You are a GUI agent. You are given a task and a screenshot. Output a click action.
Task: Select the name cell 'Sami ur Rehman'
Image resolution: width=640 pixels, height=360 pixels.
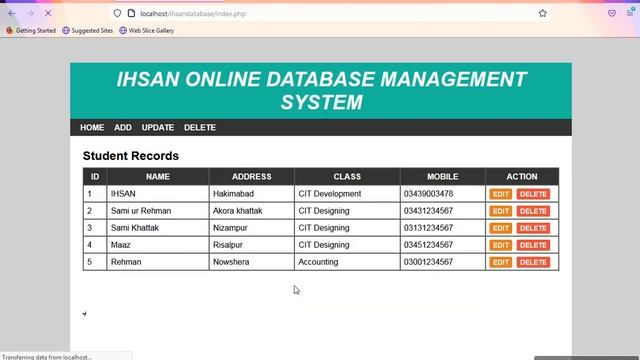tap(158, 211)
